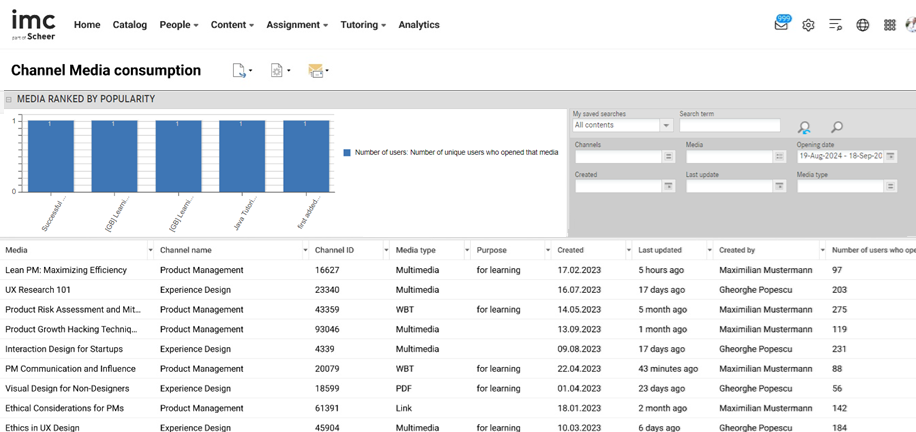Open the settings gear icon
916x432 pixels.
[x=808, y=25]
